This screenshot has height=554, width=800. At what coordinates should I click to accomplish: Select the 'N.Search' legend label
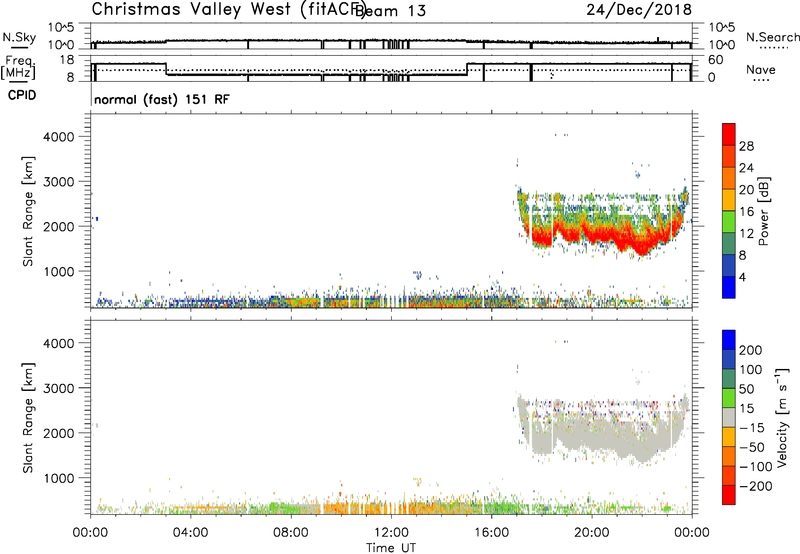tap(773, 37)
